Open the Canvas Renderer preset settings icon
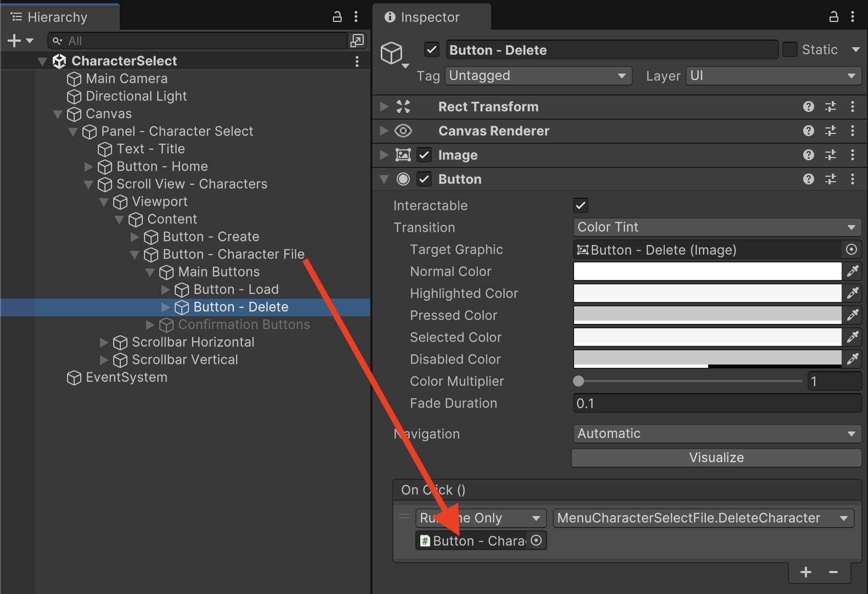 coord(830,131)
